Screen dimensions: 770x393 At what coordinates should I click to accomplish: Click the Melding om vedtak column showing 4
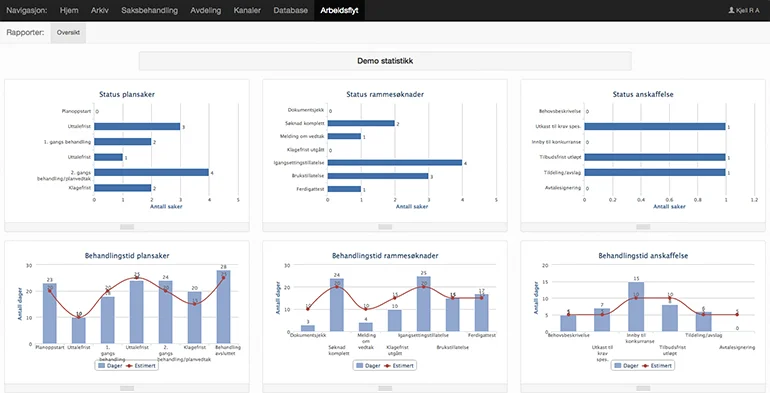click(x=366, y=327)
